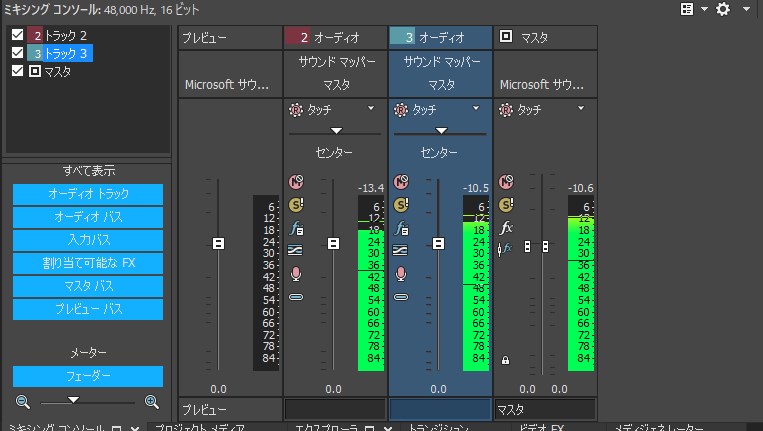
Task: Arm track 3 for recording
Action: tap(401, 274)
